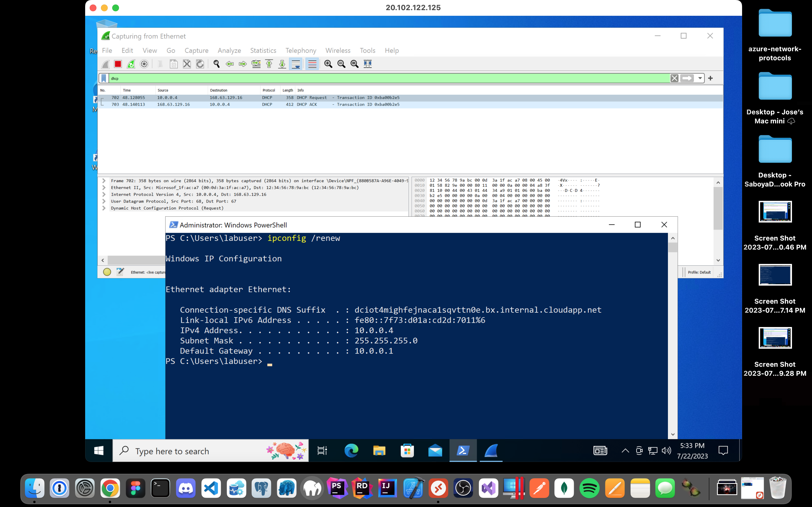This screenshot has height=507, width=812.
Task: Open the Analyze menu
Action: [x=229, y=50]
